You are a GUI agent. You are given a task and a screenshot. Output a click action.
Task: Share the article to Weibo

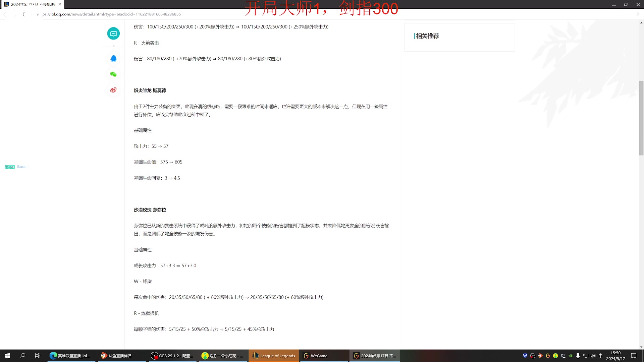113,89
